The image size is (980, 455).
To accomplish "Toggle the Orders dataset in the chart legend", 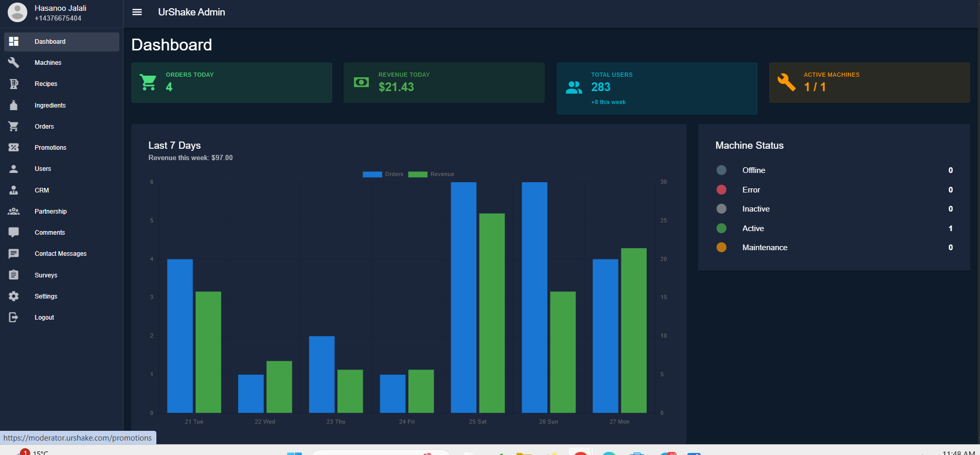I will point(383,174).
